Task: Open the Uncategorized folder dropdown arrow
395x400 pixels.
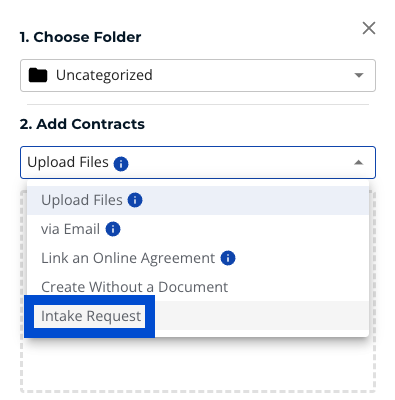Action: click(x=359, y=75)
